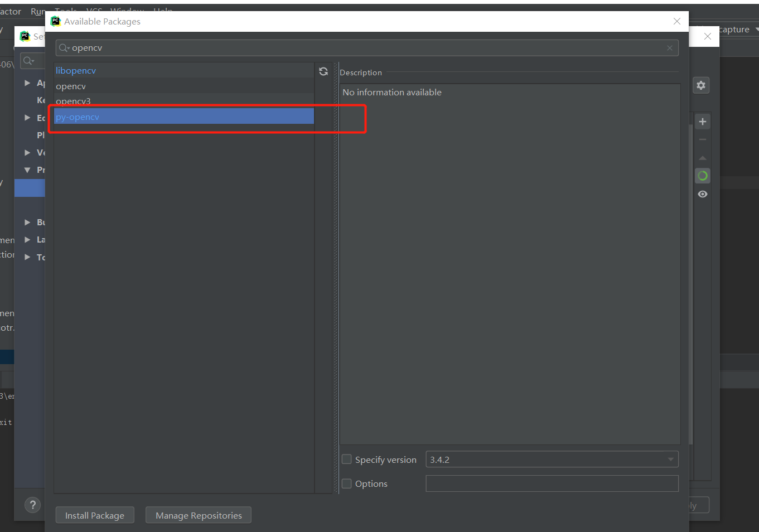Enable the Options checkbox
The width and height of the screenshot is (759, 532).
click(347, 483)
